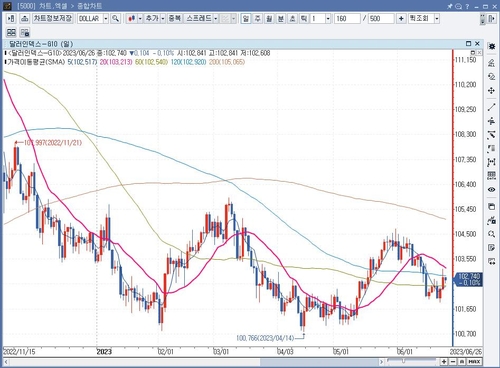Click the current price tag 102.740
Viewport: 500px width, 368px height.
pos(469,279)
